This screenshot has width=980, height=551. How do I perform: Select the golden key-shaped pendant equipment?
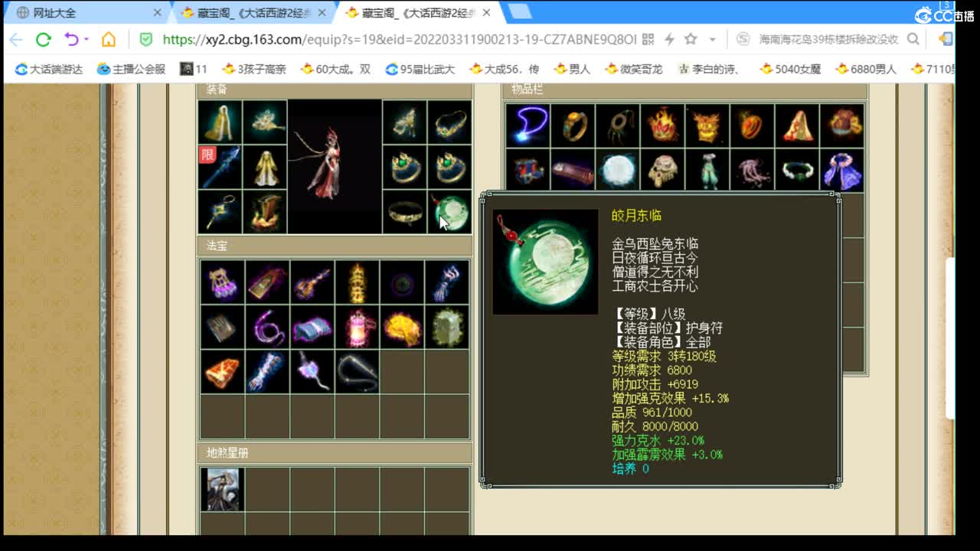click(220, 212)
